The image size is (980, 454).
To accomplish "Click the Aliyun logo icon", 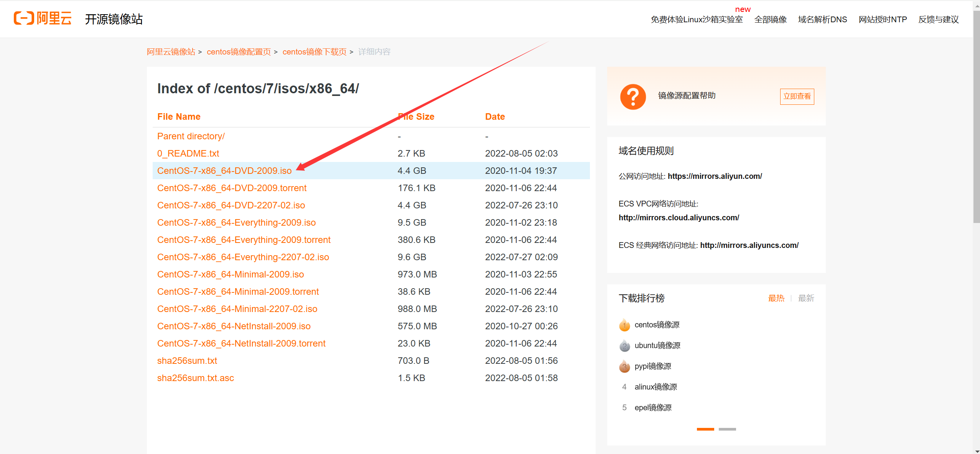I will [24, 18].
